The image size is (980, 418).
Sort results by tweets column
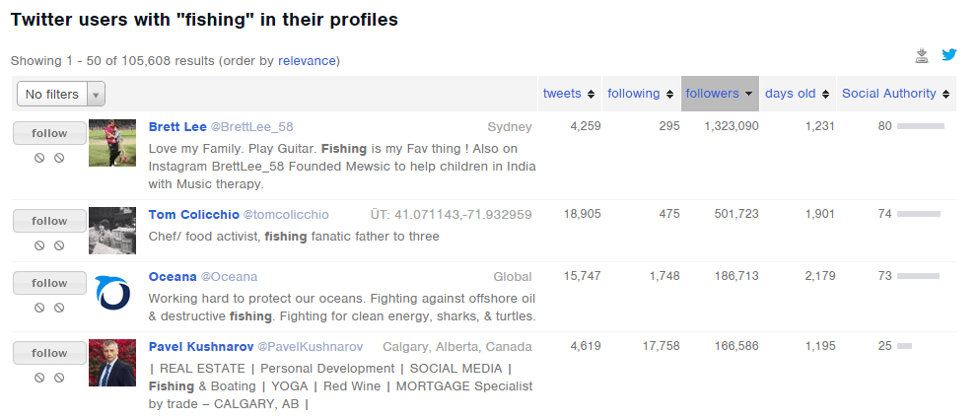pyautogui.click(x=569, y=94)
